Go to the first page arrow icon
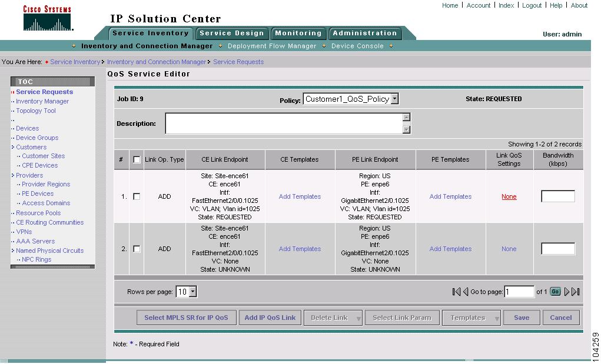The width and height of the screenshot is (601, 364). (456, 292)
